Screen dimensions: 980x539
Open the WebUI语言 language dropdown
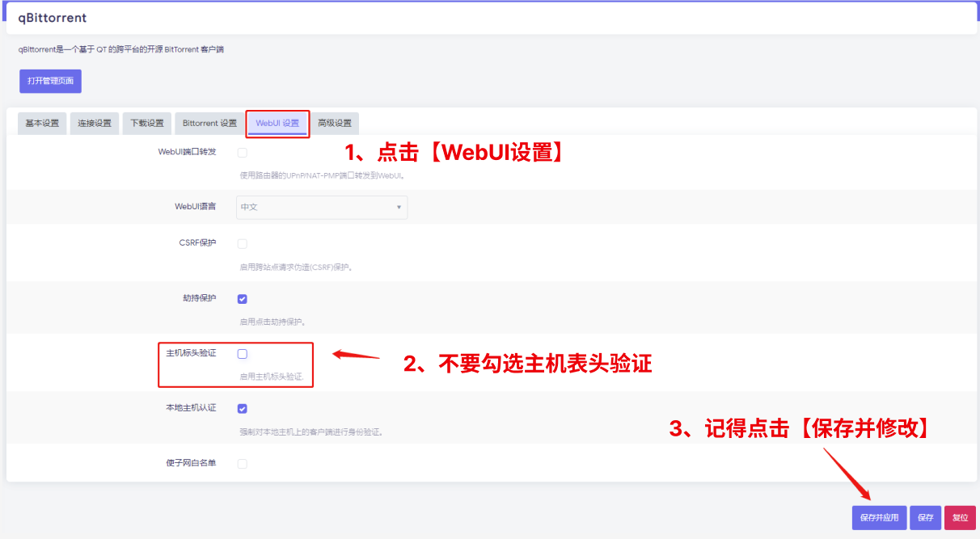(322, 207)
